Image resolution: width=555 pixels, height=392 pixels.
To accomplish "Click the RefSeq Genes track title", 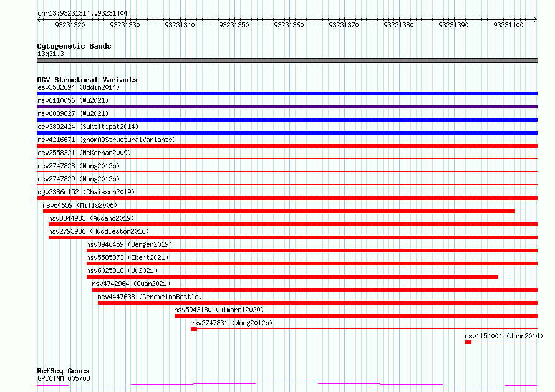I will point(63,371).
